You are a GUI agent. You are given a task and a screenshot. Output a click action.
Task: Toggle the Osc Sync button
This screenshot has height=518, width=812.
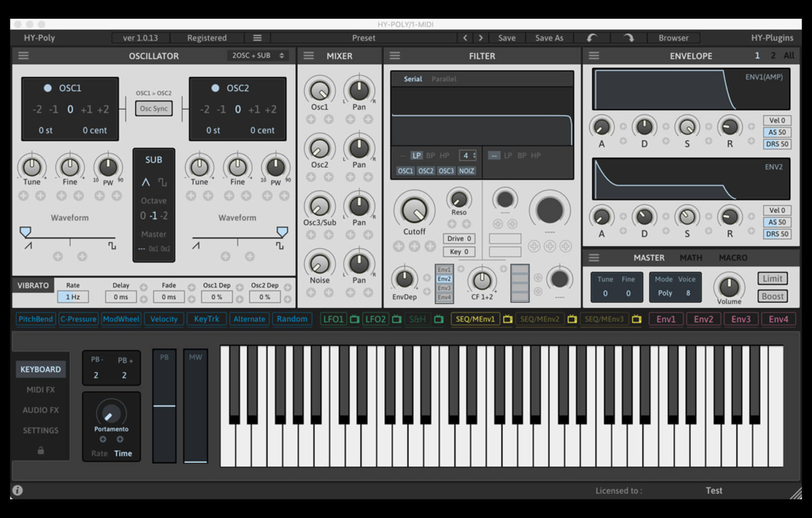[154, 109]
